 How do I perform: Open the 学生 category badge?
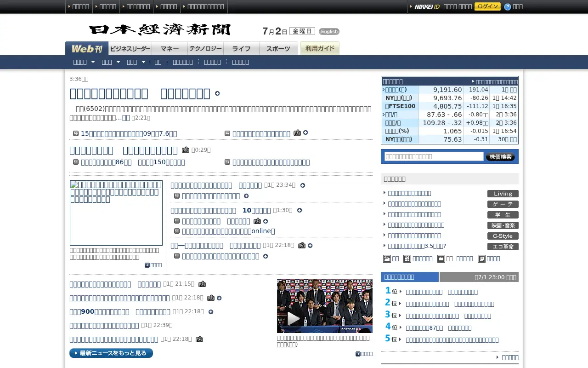503,215
